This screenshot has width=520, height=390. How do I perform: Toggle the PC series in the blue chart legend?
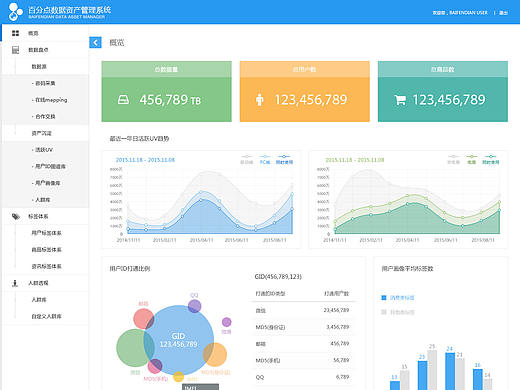(265, 159)
